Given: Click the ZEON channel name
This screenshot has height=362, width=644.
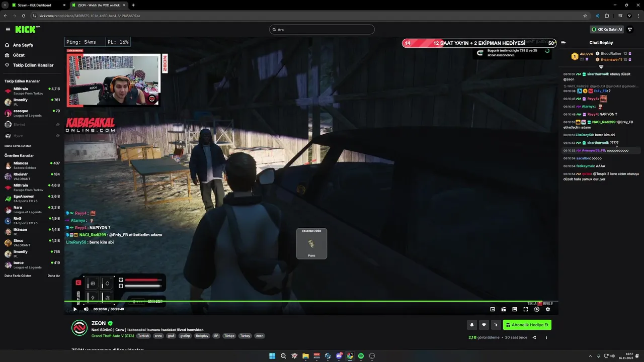Looking at the screenshot, I should 99,323.
